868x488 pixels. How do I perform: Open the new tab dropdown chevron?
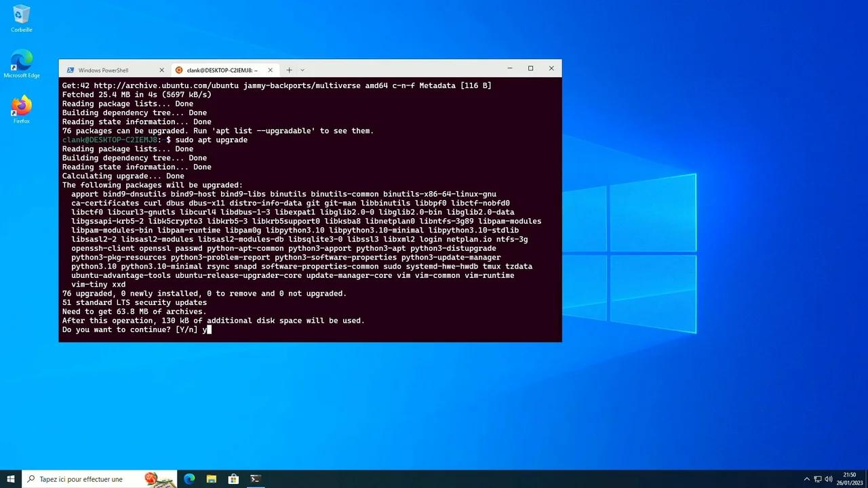click(x=302, y=70)
